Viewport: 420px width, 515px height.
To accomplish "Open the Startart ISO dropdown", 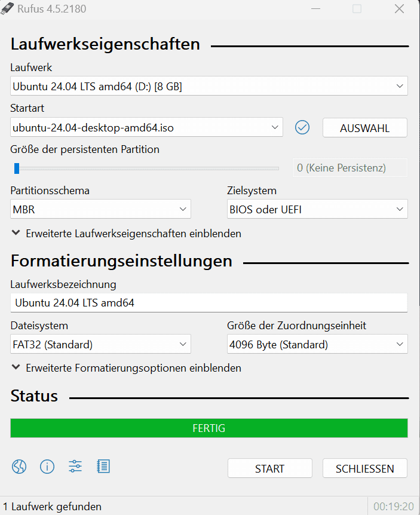I will (x=146, y=127).
